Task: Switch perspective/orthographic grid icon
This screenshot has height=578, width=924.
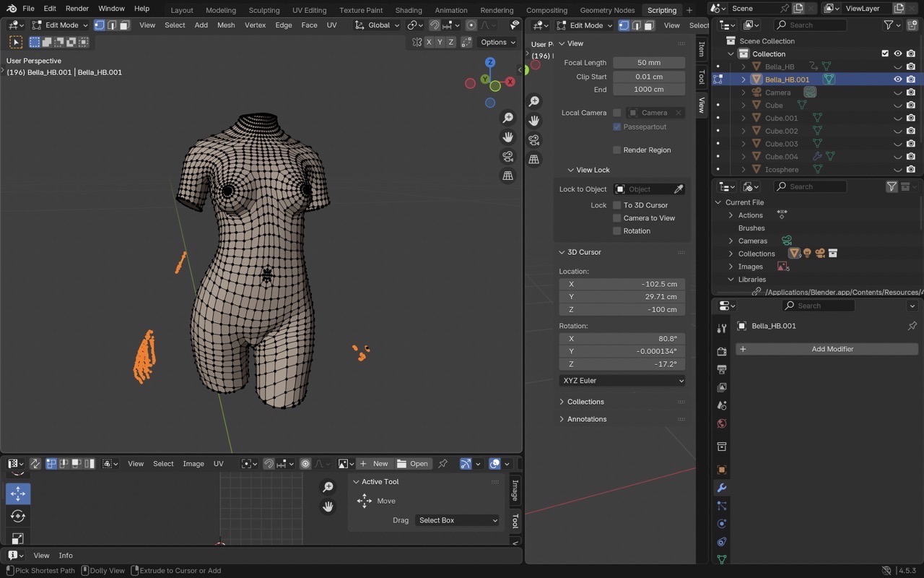Action: [508, 176]
